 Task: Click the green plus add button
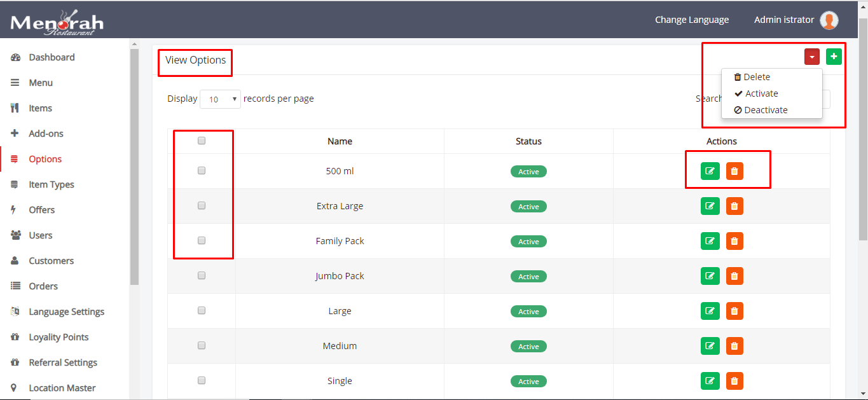(834, 57)
